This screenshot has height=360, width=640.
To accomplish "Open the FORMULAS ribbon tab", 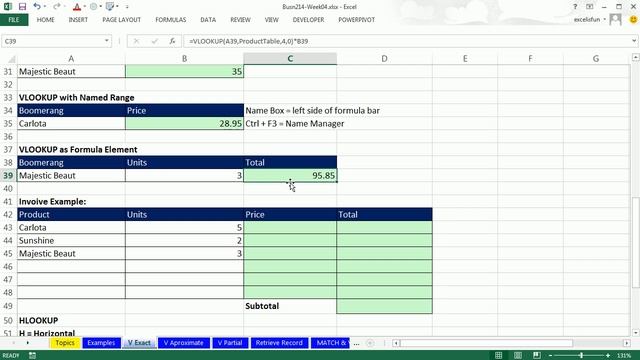I will (171, 20).
